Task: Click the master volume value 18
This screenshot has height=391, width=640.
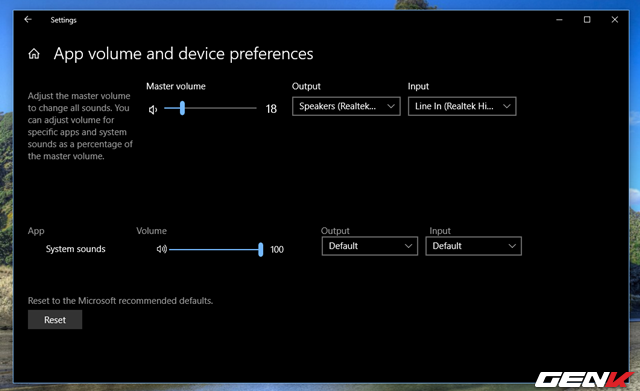Action: [x=271, y=109]
